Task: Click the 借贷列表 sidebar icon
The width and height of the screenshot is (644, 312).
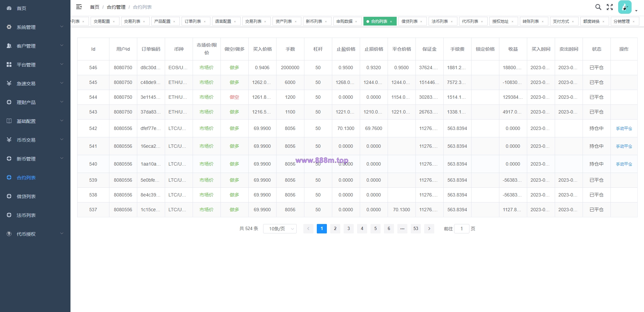Action: 9,196
